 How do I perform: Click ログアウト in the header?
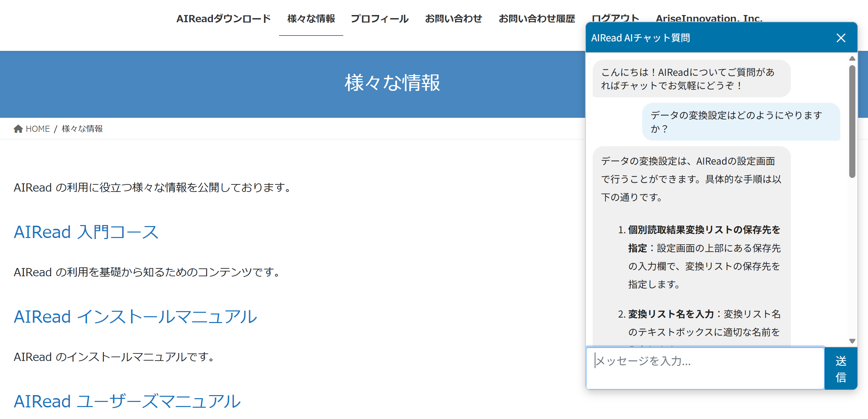[x=615, y=18]
